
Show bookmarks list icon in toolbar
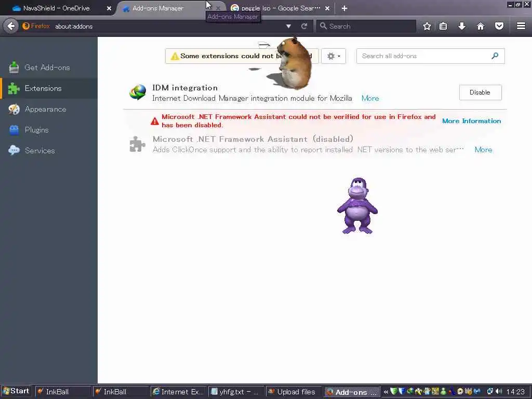(x=443, y=26)
